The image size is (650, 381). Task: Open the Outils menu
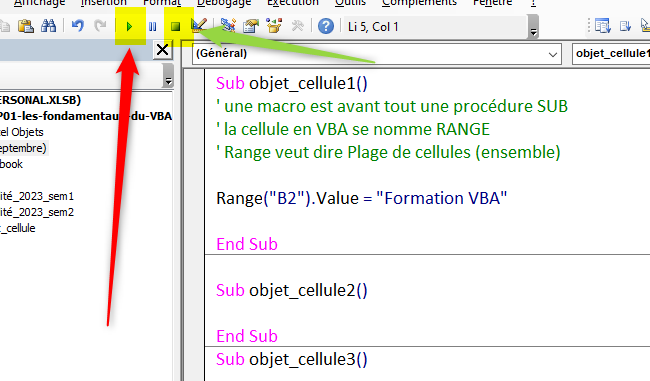click(350, 3)
